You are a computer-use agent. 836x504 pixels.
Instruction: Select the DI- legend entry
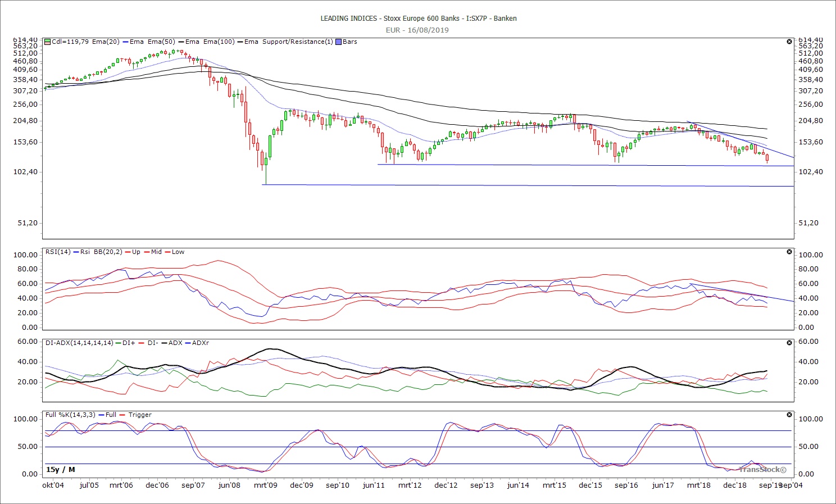[149, 343]
